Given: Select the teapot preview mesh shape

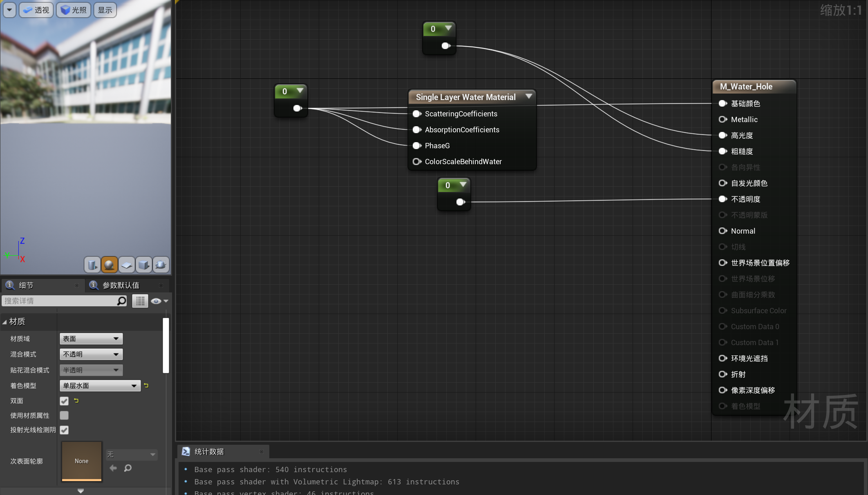Looking at the screenshot, I should click(x=161, y=265).
